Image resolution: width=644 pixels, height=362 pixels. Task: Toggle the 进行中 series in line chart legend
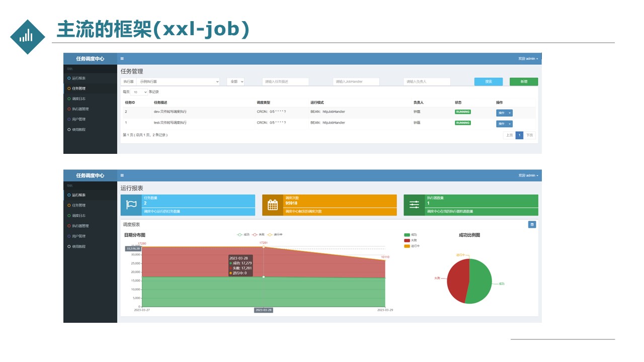[275, 235]
